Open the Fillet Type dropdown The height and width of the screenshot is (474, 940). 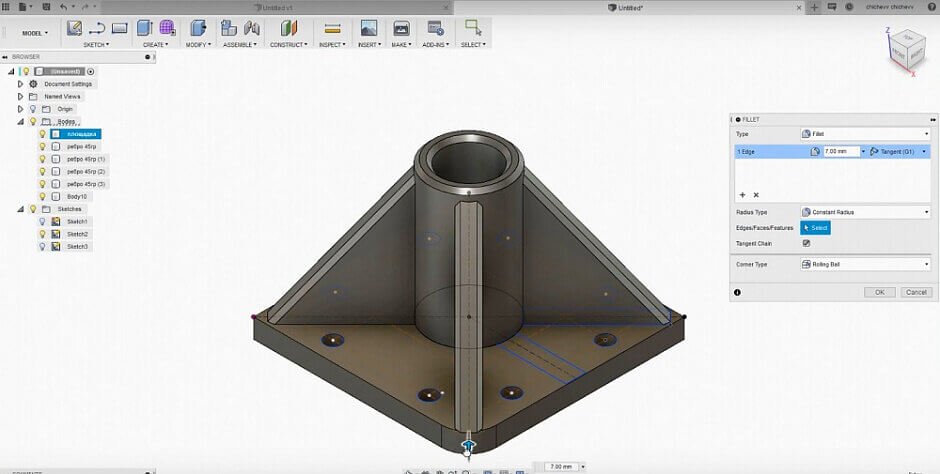point(865,134)
